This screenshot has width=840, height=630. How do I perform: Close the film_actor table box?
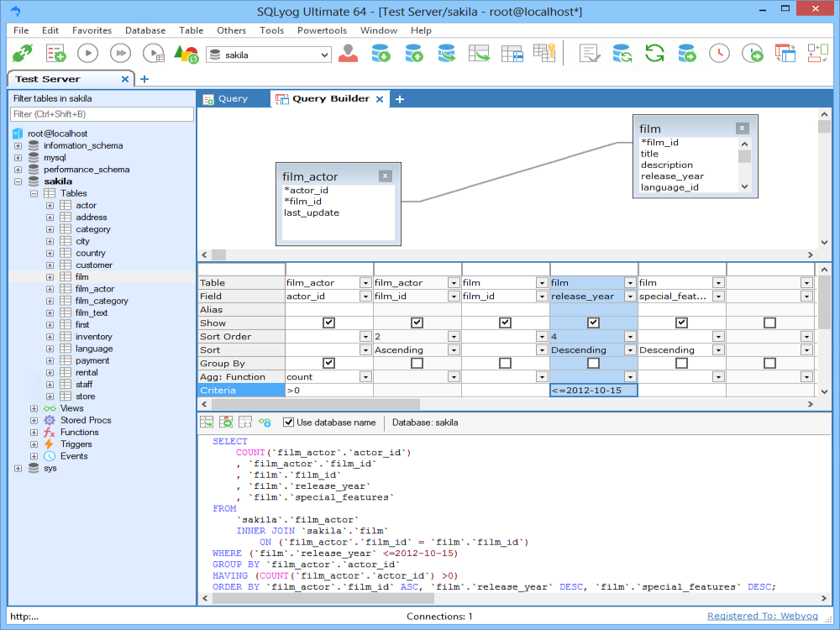385,176
